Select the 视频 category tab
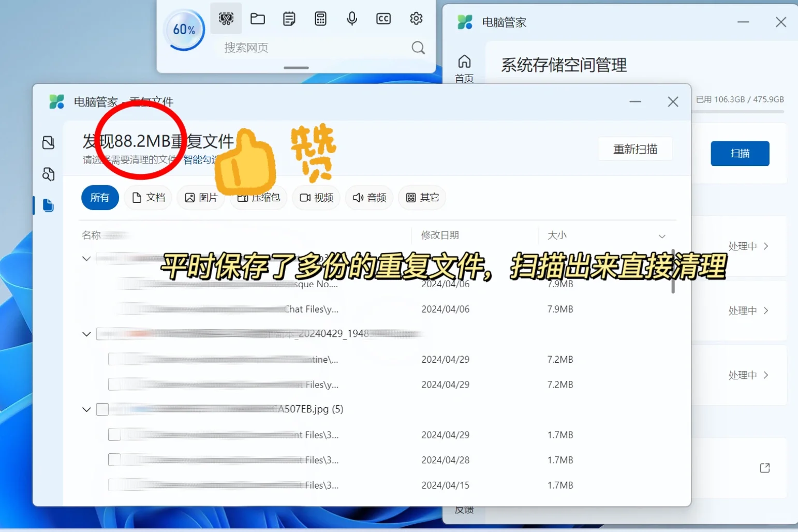798x532 pixels. click(x=316, y=197)
